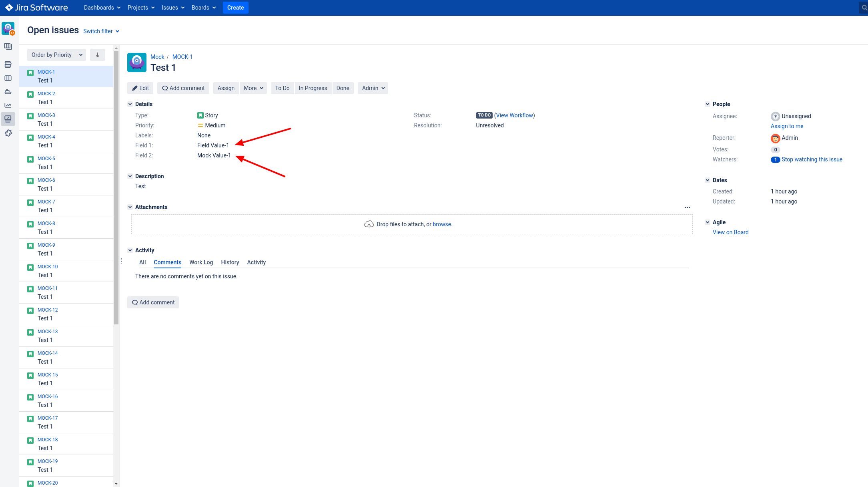This screenshot has height=487, width=868.
Task: Open the Reports chart icon in sidebar
Action: click(x=8, y=105)
